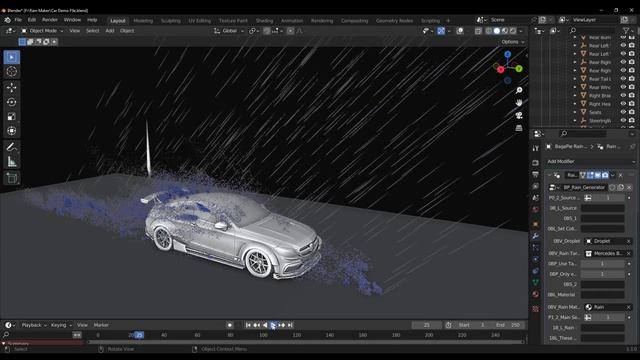
Task: Expand the Rear Tail L tree row
Action: point(575,79)
